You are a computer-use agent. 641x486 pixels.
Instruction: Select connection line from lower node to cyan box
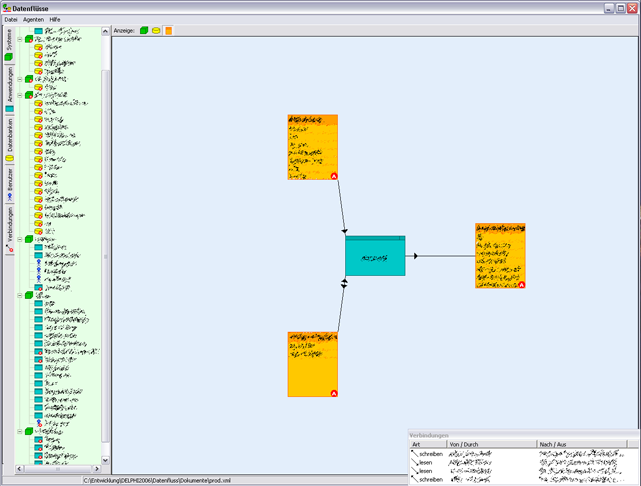341,306
